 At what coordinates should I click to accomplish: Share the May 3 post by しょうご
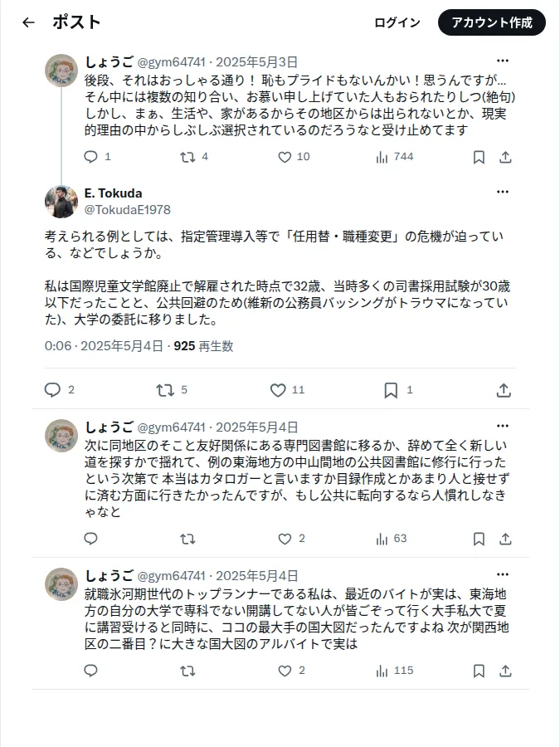505,157
